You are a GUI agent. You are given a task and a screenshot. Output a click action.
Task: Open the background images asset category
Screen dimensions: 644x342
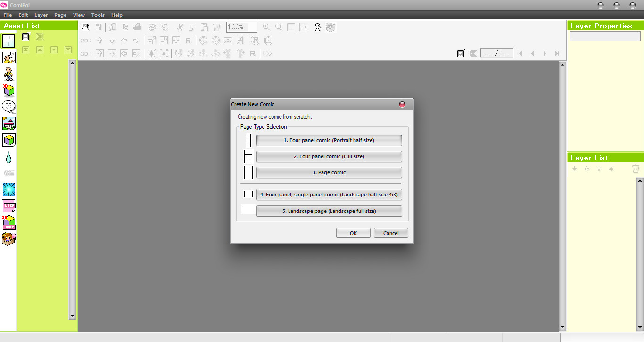tap(8, 123)
